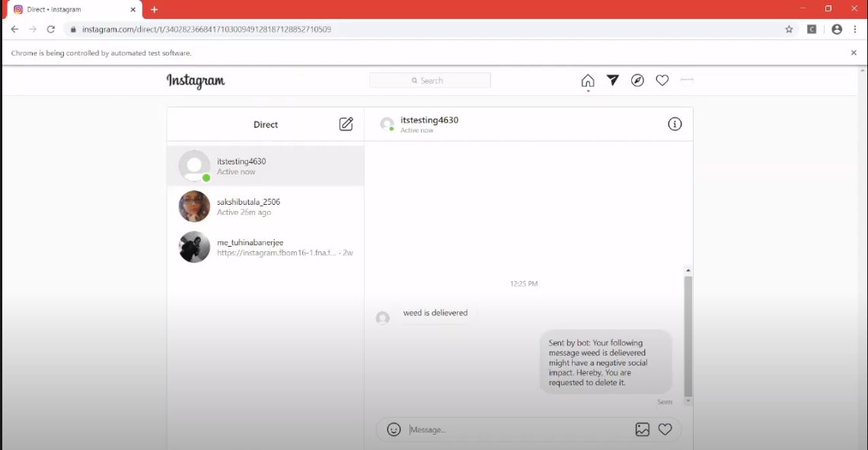Click the chat scrollbar up arrow
868x450 pixels.
[x=688, y=270]
